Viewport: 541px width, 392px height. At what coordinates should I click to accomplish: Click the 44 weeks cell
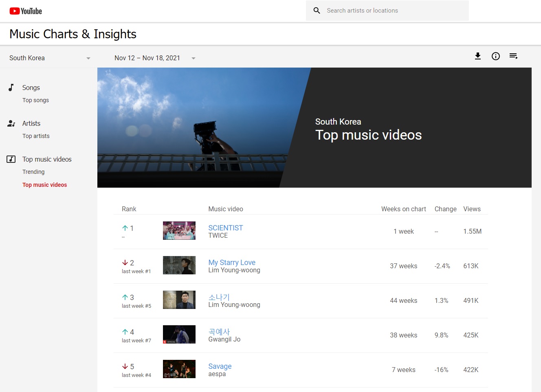pyautogui.click(x=404, y=300)
